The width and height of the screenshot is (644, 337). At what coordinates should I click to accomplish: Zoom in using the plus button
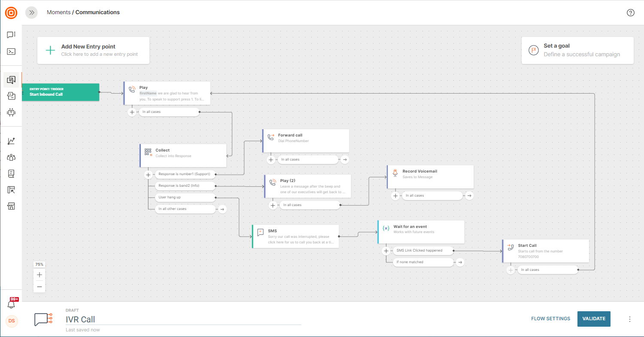[x=39, y=275]
